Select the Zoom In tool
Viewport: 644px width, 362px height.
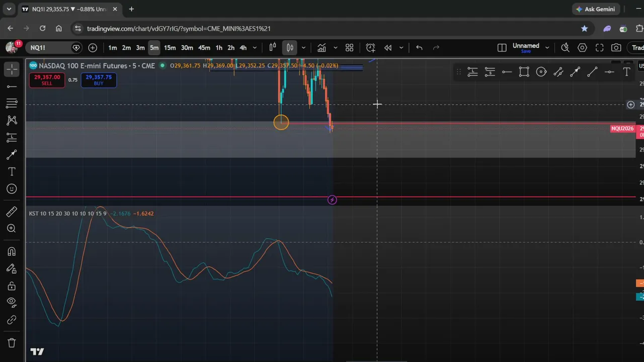click(12, 229)
